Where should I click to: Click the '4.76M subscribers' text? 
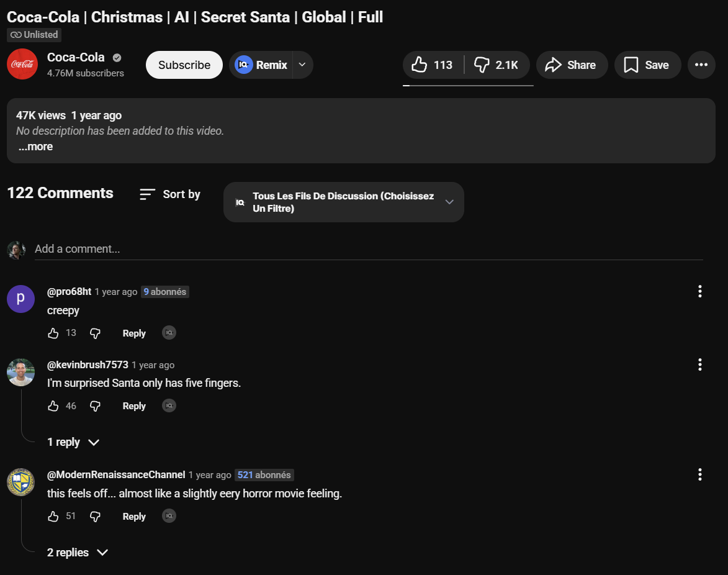coord(86,73)
